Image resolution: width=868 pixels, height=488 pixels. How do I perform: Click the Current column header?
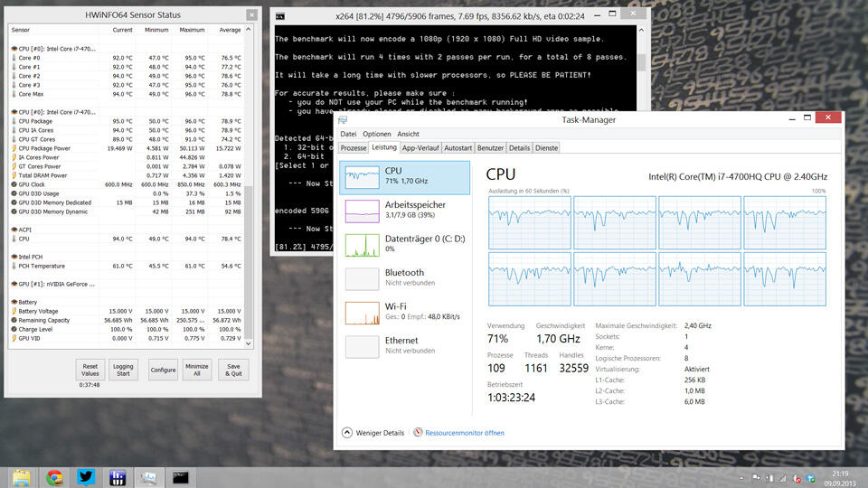point(122,30)
